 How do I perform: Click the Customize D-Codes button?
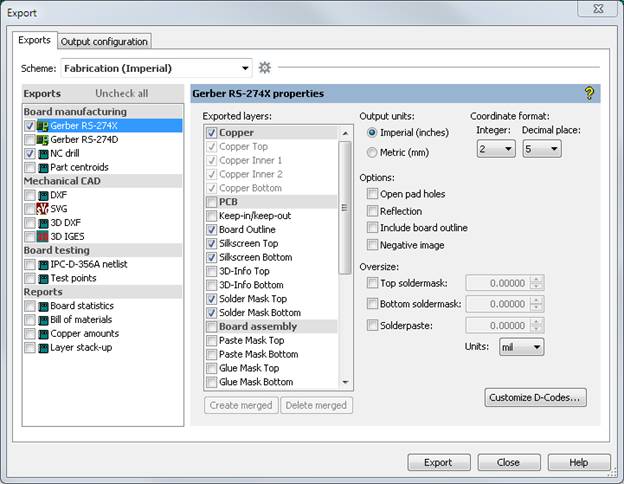pyautogui.click(x=536, y=398)
